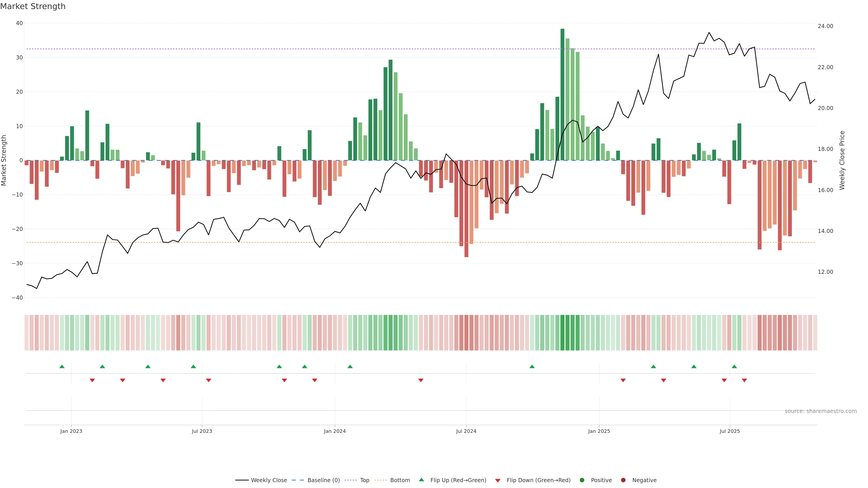Click Flip Up green triangle legend icon
This screenshot has height=488, width=868.
(x=421, y=480)
